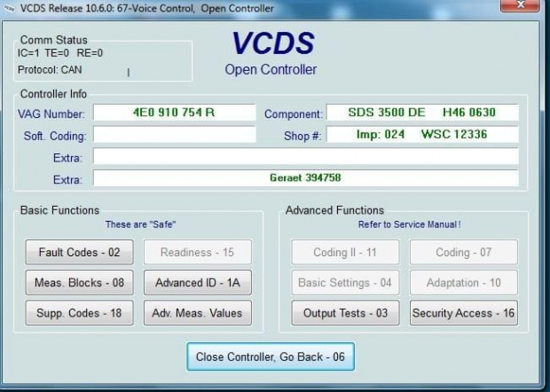Open Fault Codes - 02
The image size is (550, 392).
[x=79, y=252]
